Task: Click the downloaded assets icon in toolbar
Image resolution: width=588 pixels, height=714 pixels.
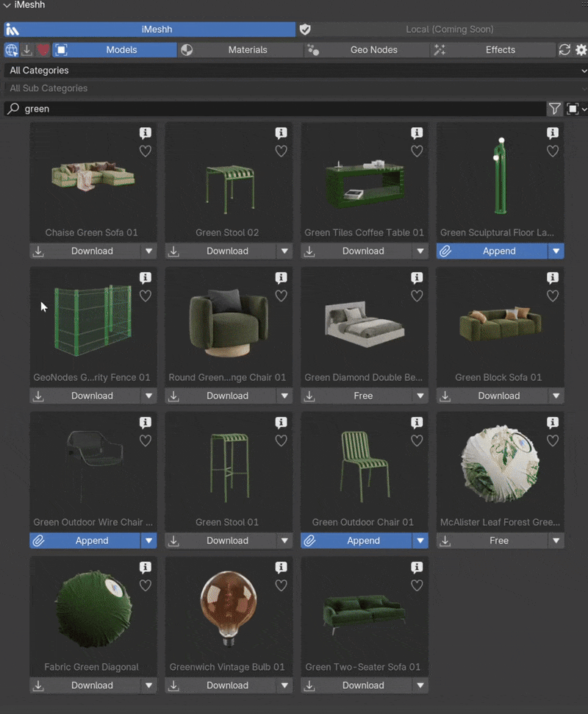Action: point(27,50)
